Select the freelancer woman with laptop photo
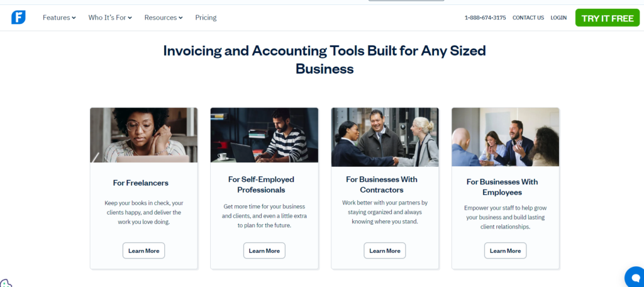The image size is (644, 287). pos(144,135)
